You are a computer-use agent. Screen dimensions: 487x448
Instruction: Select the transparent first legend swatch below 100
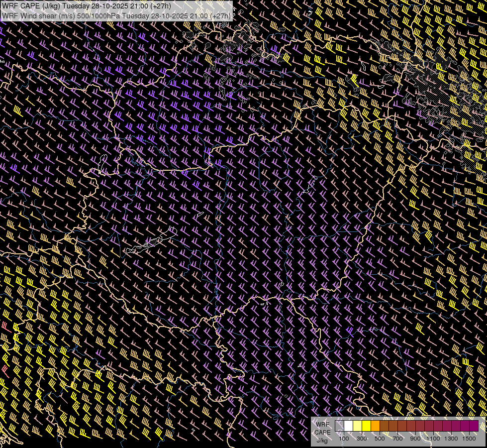coord(339,426)
